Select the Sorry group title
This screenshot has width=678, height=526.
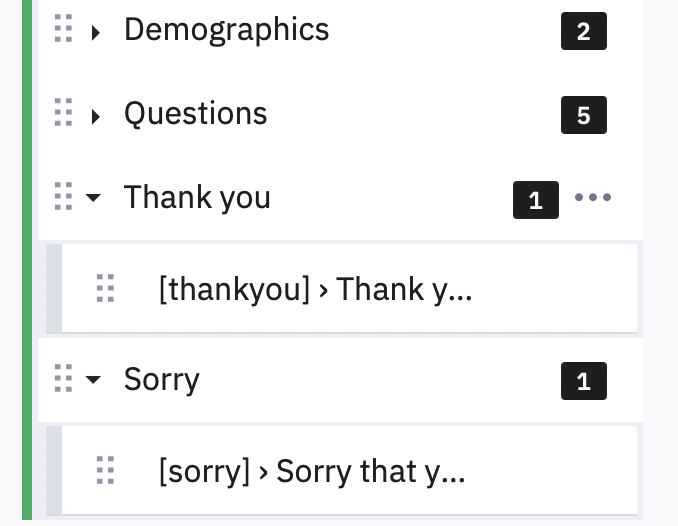pyautogui.click(x=161, y=380)
